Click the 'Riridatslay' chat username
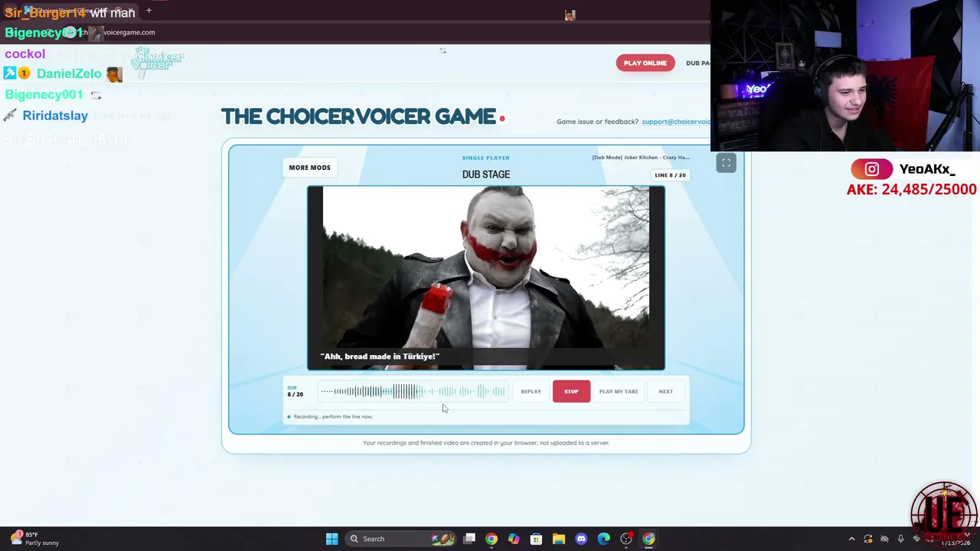This screenshot has height=551, width=980. point(55,116)
